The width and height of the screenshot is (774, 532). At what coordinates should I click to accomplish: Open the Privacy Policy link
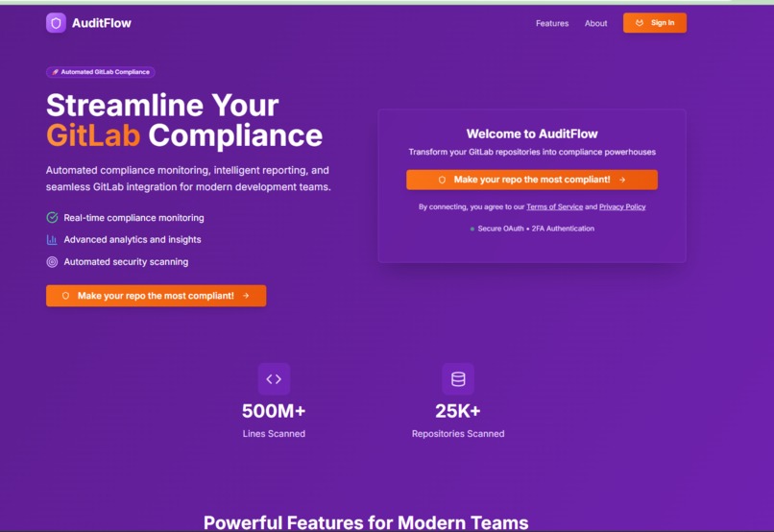[622, 206]
